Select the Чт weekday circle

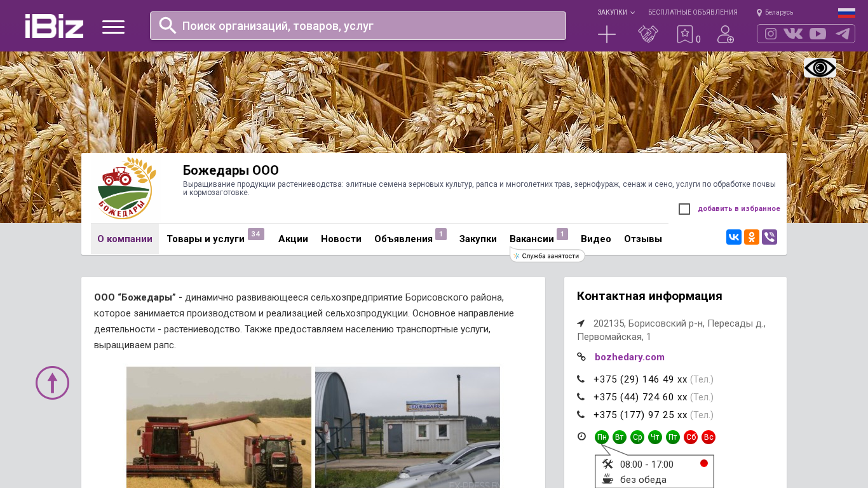tap(655, 437)
